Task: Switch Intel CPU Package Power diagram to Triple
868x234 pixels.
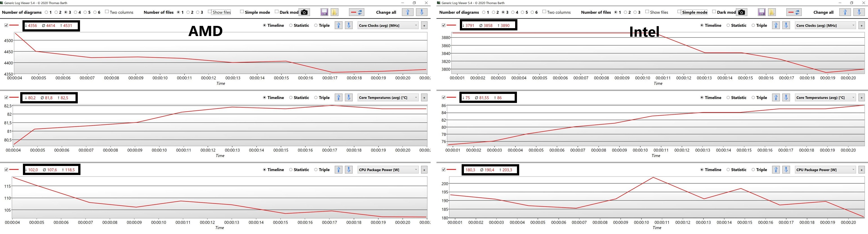Action: pos(753,170)
